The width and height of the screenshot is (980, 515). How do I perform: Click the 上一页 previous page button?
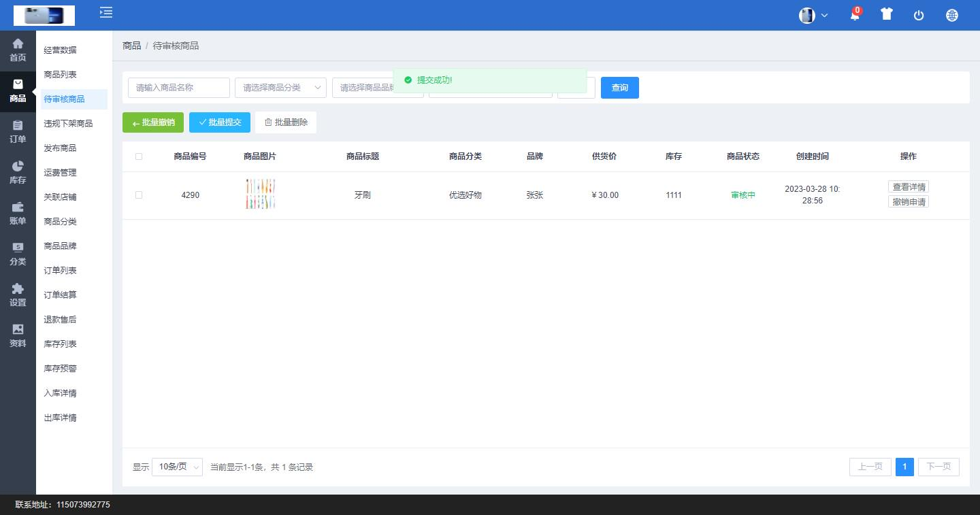(870, 467)
